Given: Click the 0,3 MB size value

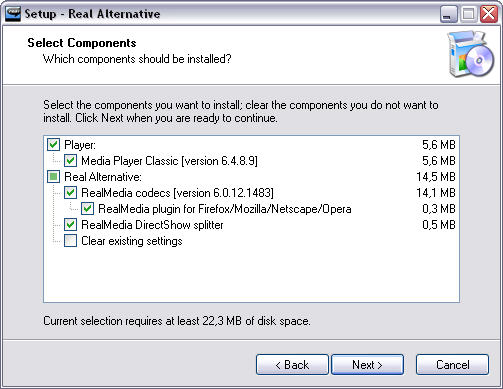Looking at the screenshot, I should [439, 209].
